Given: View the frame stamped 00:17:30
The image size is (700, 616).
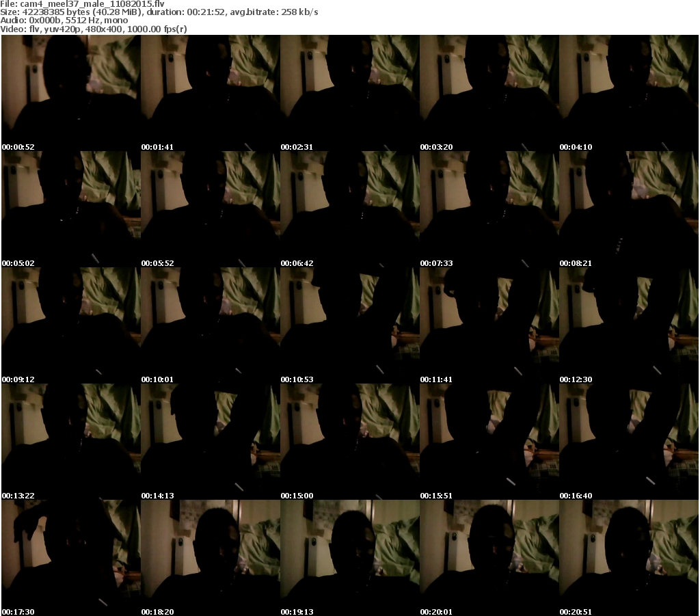Looking at the screenshot, I should click(71, 558).
